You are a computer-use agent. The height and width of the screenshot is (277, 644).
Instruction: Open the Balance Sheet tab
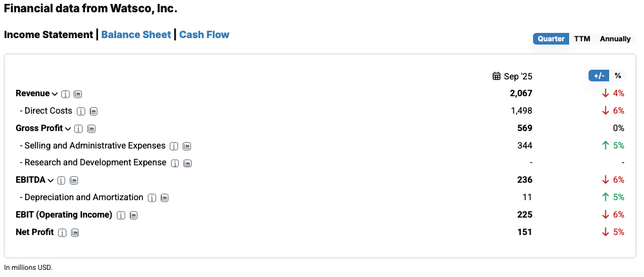point(136,34)
